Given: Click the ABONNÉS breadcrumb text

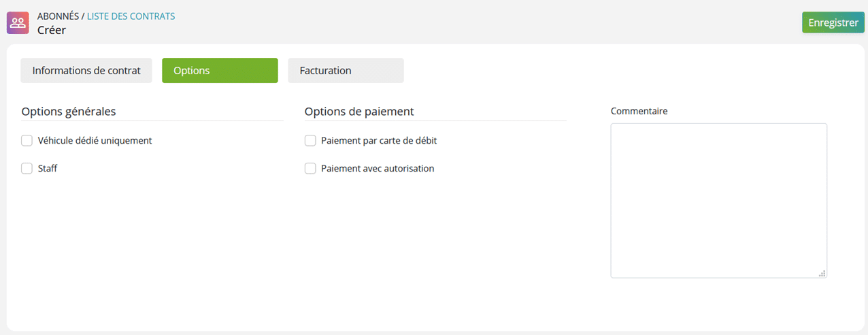Looking at the screenshot, I should (x=58, y=16).
